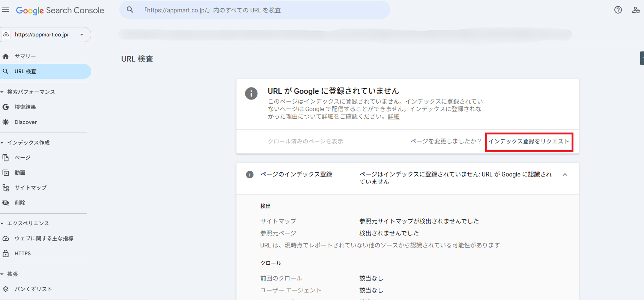Click the collapsed side panel tab at right edge
This screenshot has width=644, height=300.
click(x=642, y=59)
